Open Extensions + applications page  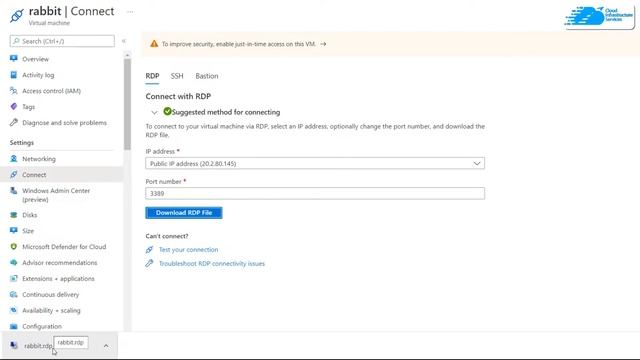coord(58,279)
